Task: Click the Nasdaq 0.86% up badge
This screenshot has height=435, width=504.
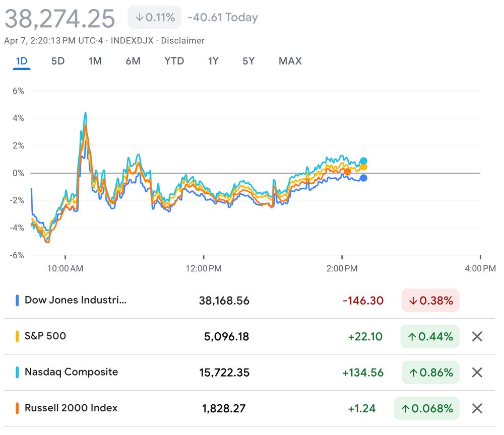Action: pos(431,373)
